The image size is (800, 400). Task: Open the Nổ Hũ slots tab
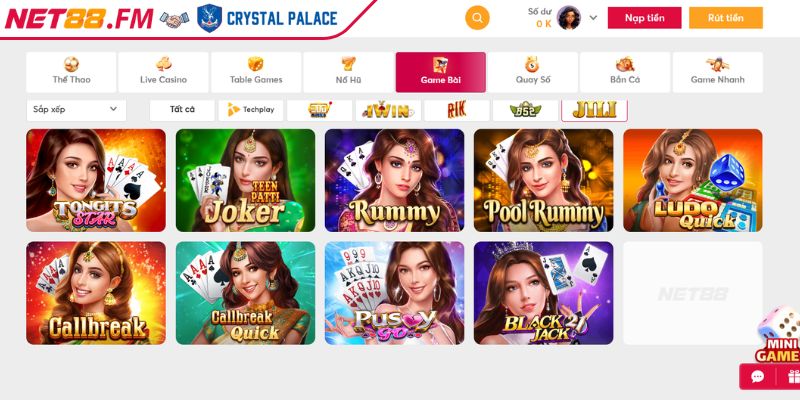(348, 72)
